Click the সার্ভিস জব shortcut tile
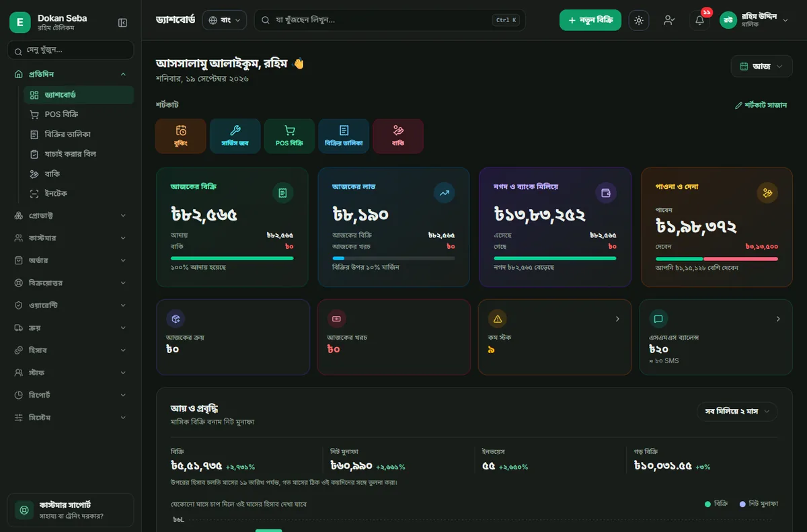 pos(235,136)
